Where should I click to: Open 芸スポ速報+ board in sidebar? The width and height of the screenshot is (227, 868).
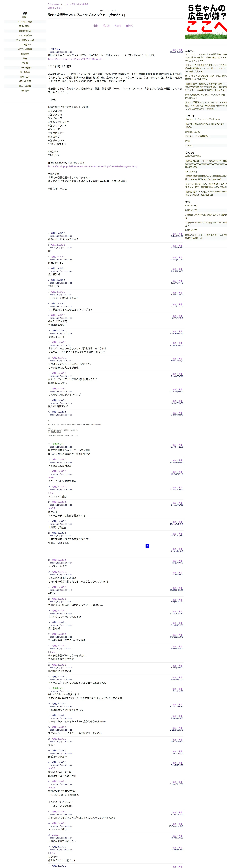pos(25,26)
